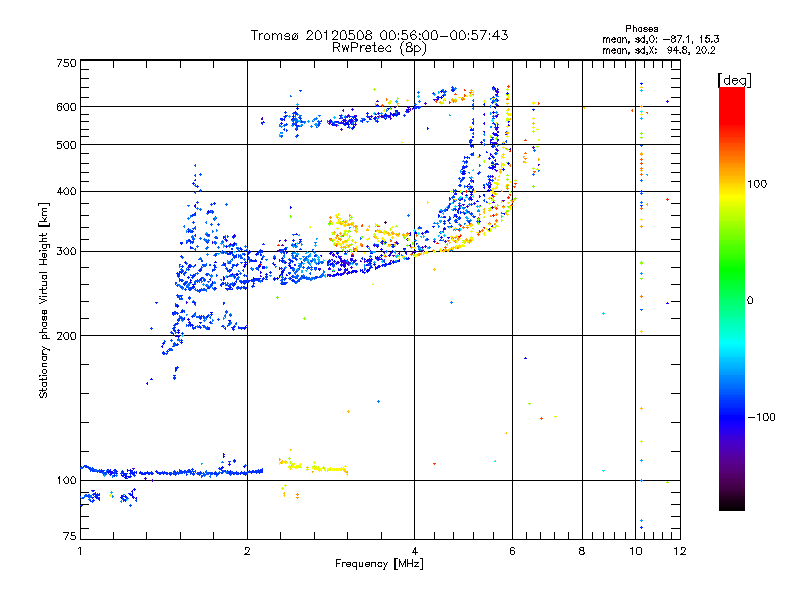
Task: Click the blue E-layer trace just above 100 km
Action: tap(172, 472)
